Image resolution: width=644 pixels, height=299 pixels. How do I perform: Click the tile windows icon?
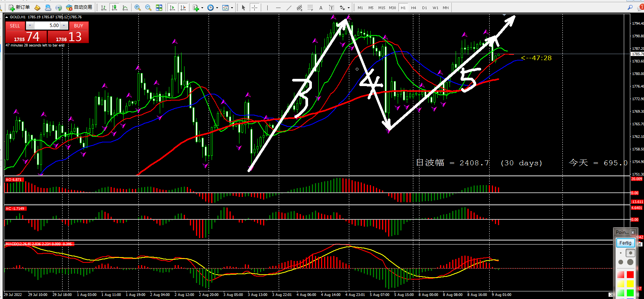159,8
